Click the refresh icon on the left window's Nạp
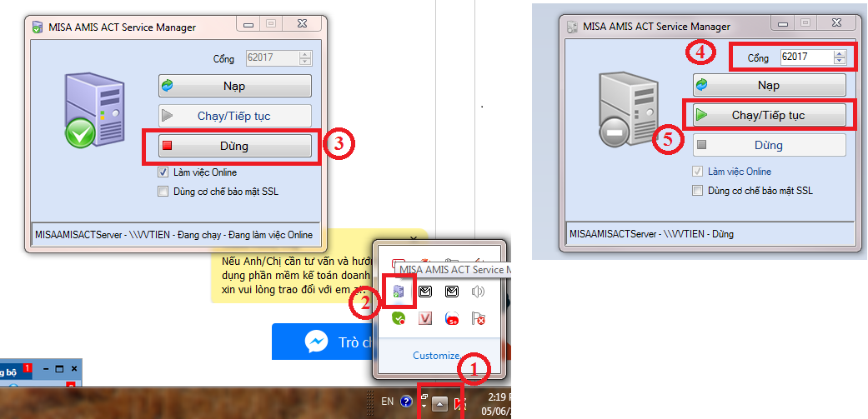This screenshot has height=419, width=868. pos(167,86)
